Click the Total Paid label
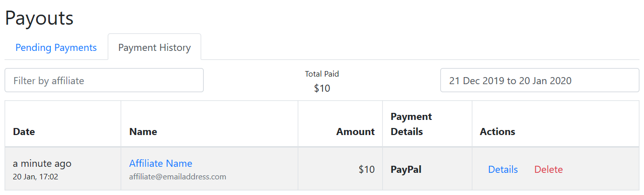The image size is (644, 195). tap(322, 74)
